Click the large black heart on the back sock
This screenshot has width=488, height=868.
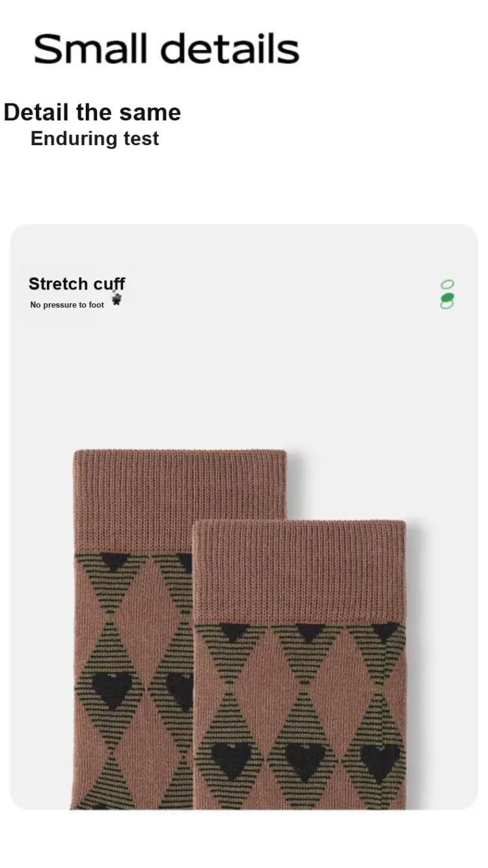[x=113, y=689]
